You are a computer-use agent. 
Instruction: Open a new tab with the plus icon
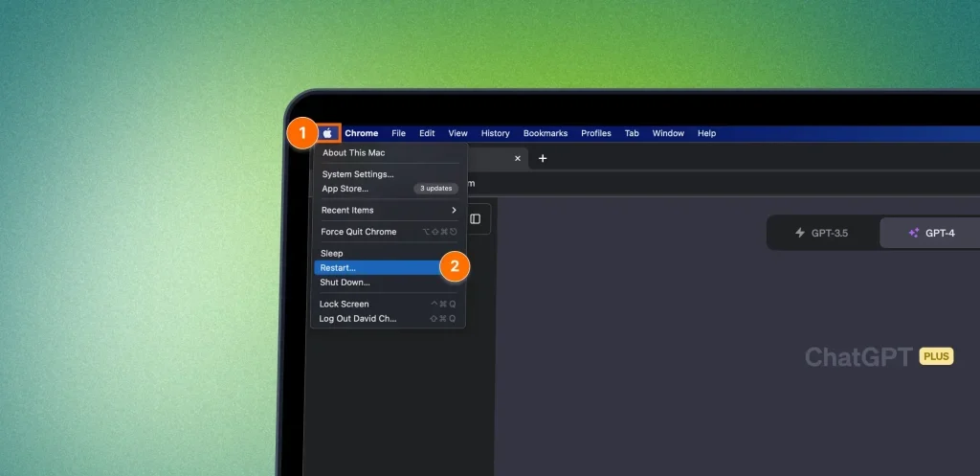pos(543,158)
